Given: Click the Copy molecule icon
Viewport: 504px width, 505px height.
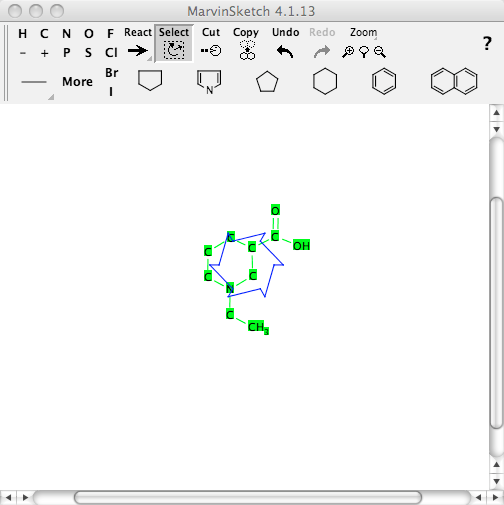Looking at the screenshot, I should [x=247, y=50].
